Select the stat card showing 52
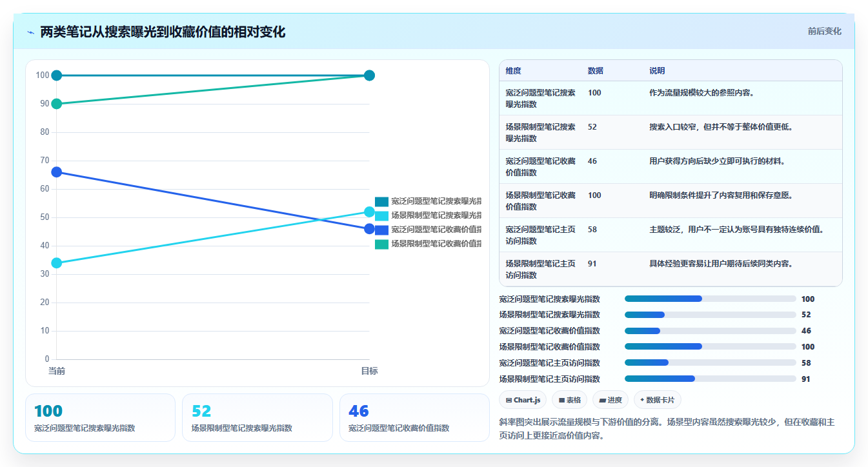 257,417
